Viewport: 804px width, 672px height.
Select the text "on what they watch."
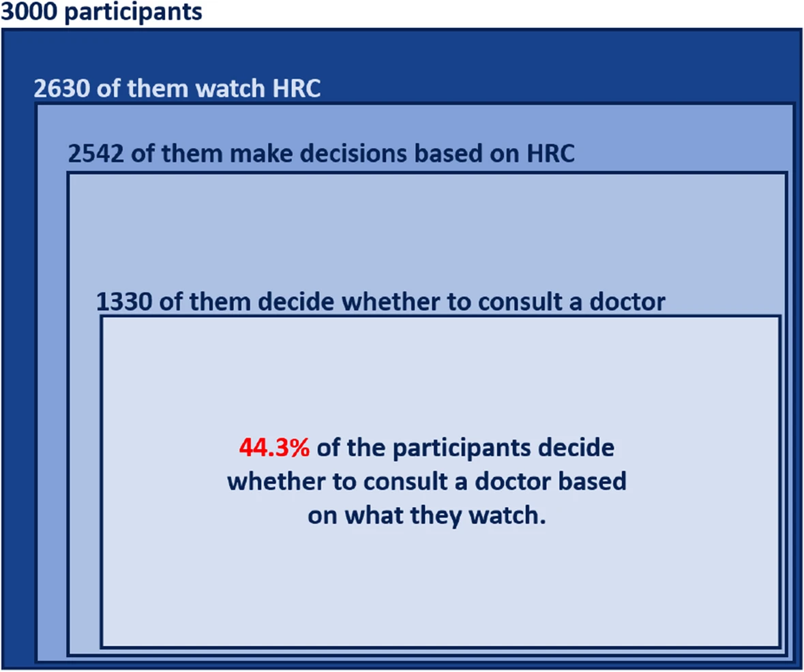427,515
